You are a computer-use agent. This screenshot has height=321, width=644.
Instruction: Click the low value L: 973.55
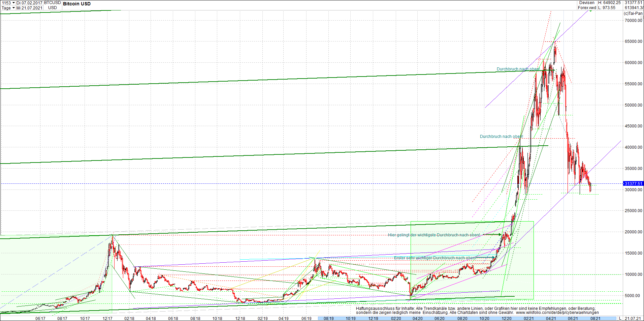tap(607, 8)
